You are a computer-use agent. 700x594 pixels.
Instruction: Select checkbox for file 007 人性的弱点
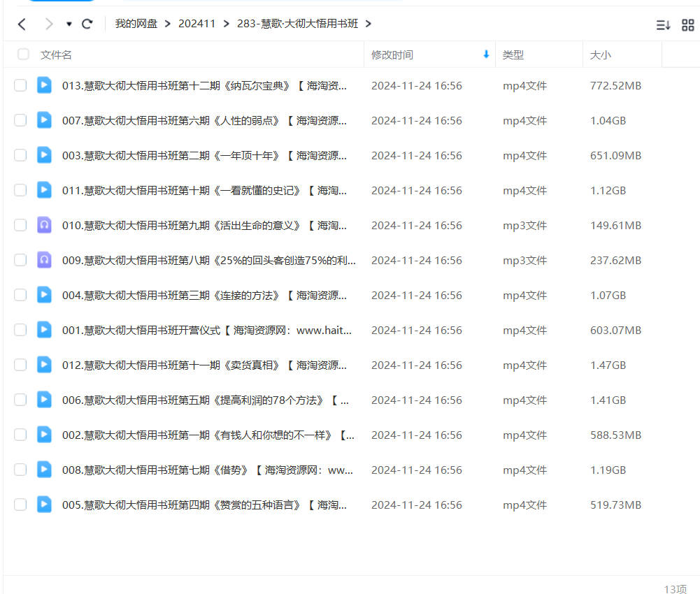pos(20,120)
